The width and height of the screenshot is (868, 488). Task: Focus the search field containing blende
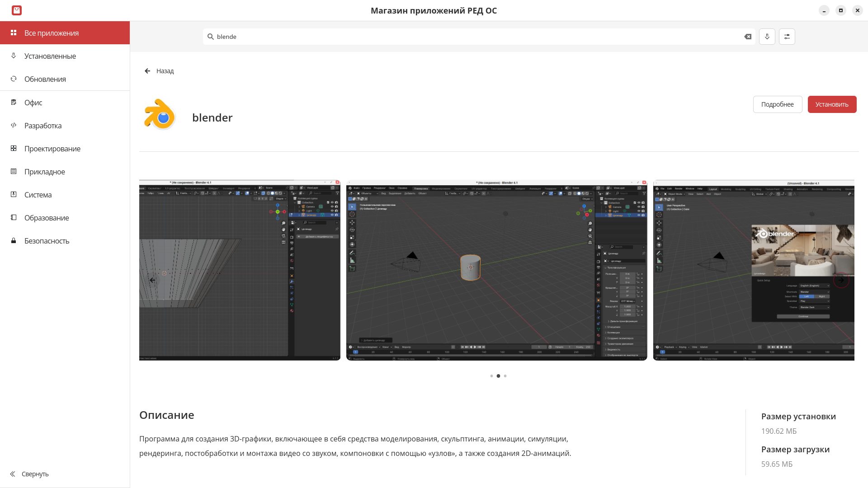click(452, 37)
